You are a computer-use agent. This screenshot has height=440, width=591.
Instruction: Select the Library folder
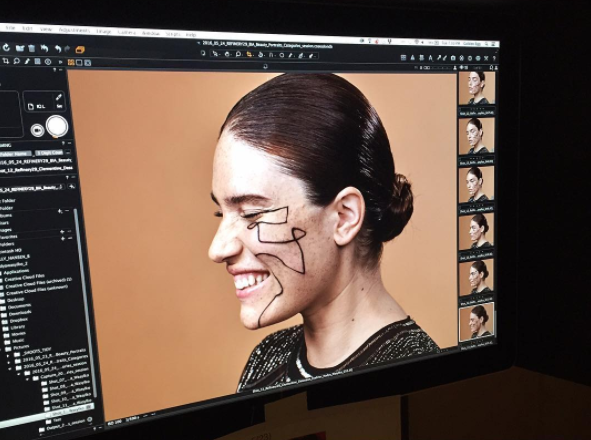point(15,327)
